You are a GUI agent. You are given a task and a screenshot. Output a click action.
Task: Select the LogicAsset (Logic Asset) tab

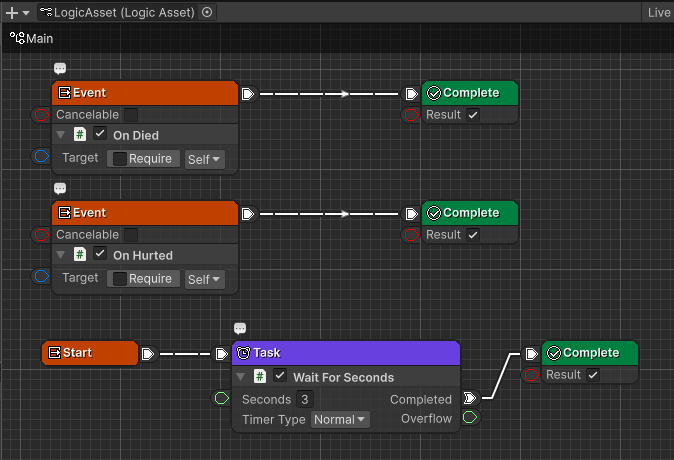coord(125,13)
